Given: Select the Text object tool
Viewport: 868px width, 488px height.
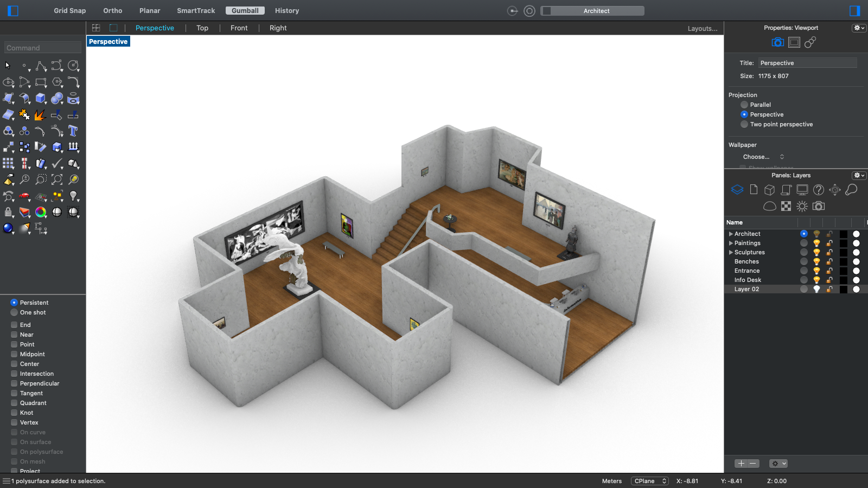Looking at the screenshot, I should 73,131.
